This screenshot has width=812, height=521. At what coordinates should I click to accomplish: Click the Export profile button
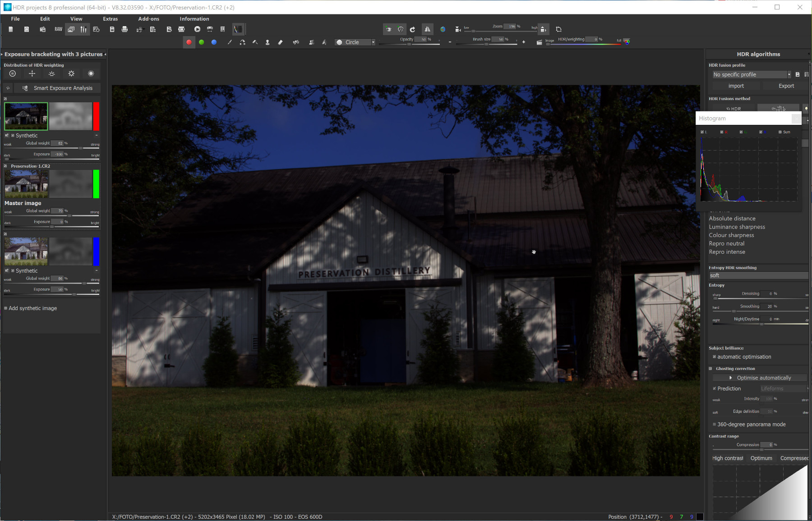pyautogui.click(x=786, y=86)
